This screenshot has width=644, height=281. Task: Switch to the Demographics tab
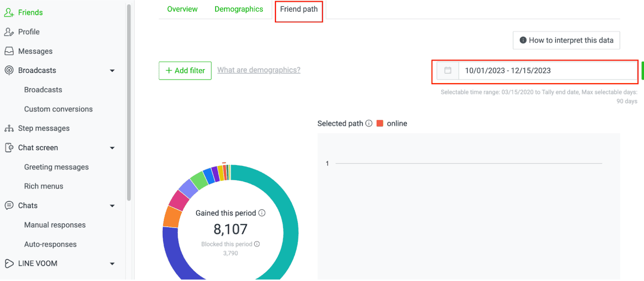(239, 9)
